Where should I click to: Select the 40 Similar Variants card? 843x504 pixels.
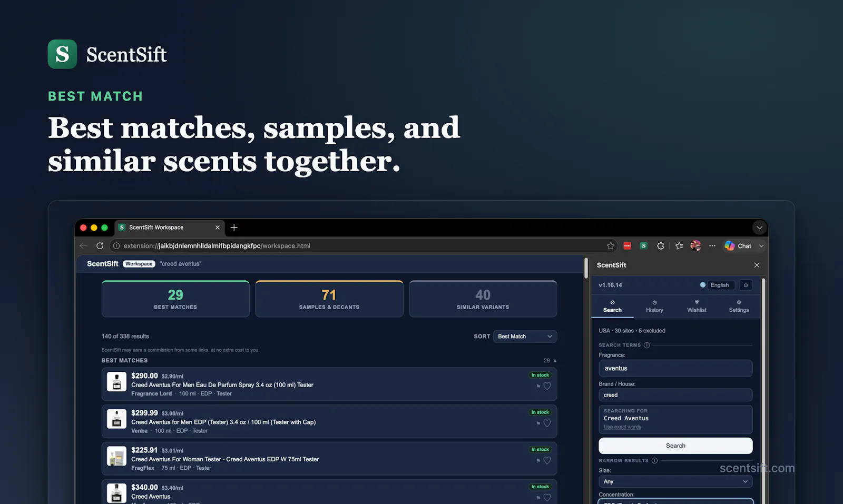coord(483,299)
